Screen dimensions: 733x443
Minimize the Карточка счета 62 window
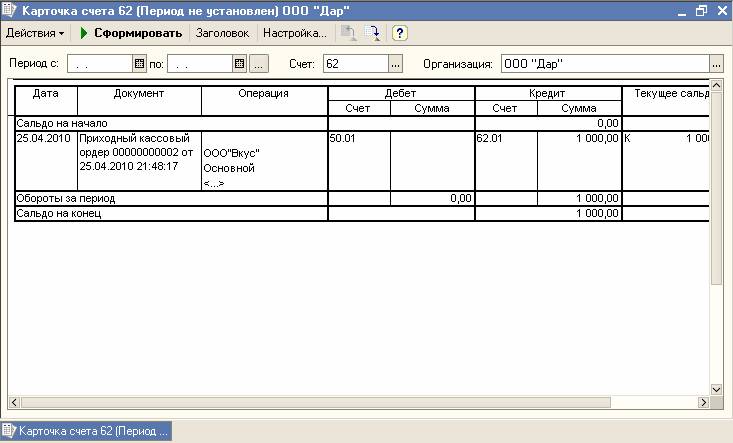(682, 11)
